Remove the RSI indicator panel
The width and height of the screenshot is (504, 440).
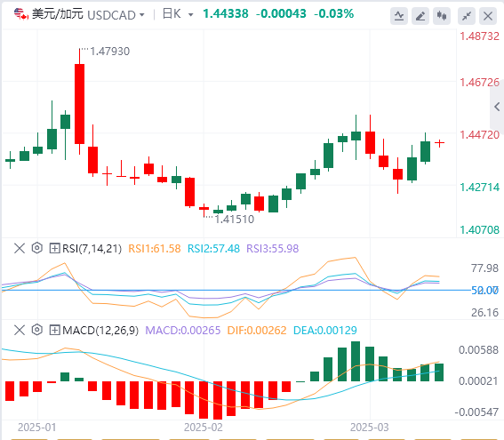coord(20,248)
